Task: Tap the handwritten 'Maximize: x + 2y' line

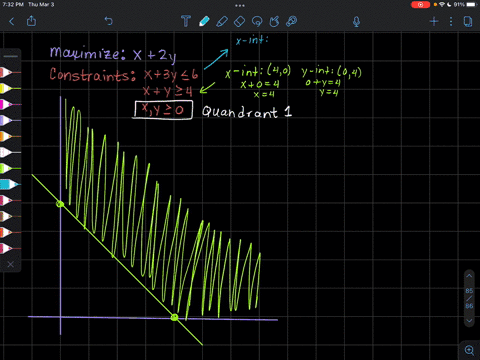Action: (x=113, y=55)
